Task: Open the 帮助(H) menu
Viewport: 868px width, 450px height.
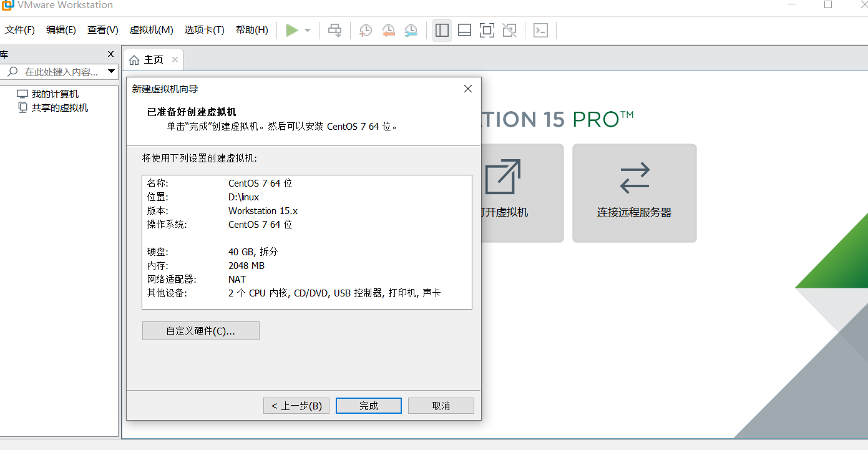Action: 252,30
